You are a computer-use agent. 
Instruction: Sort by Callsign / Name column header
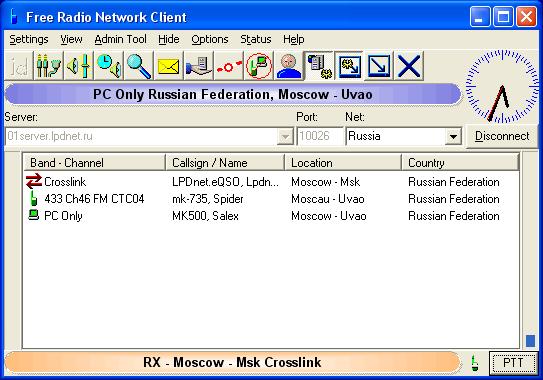pos(225,162)
